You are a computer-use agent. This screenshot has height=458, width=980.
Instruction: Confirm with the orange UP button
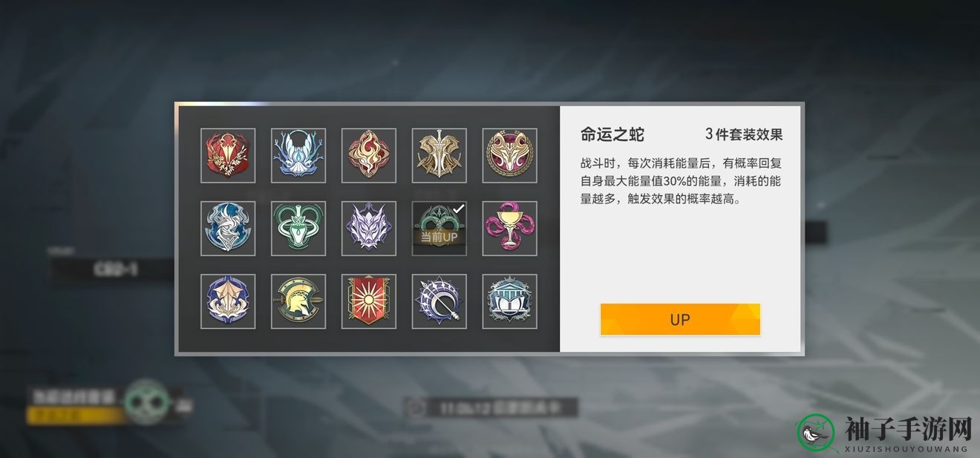(680, 319)
